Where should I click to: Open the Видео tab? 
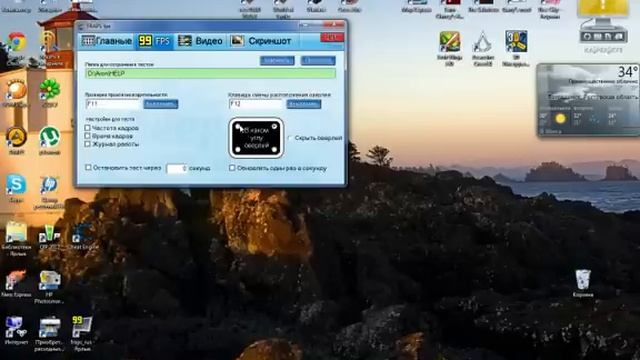click(200, 41)
